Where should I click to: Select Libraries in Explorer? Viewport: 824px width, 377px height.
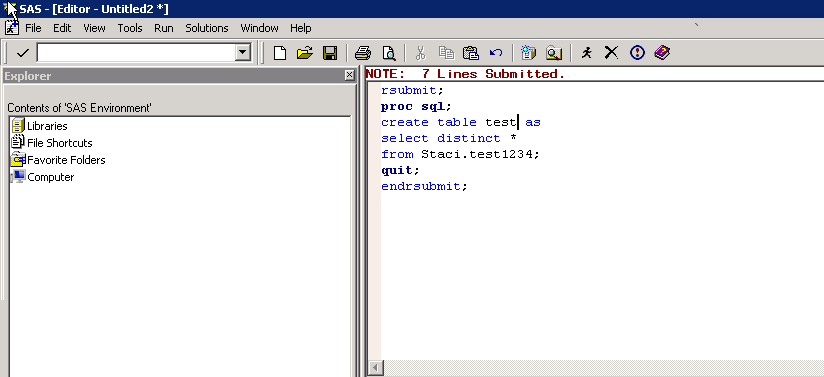[47, 126]
